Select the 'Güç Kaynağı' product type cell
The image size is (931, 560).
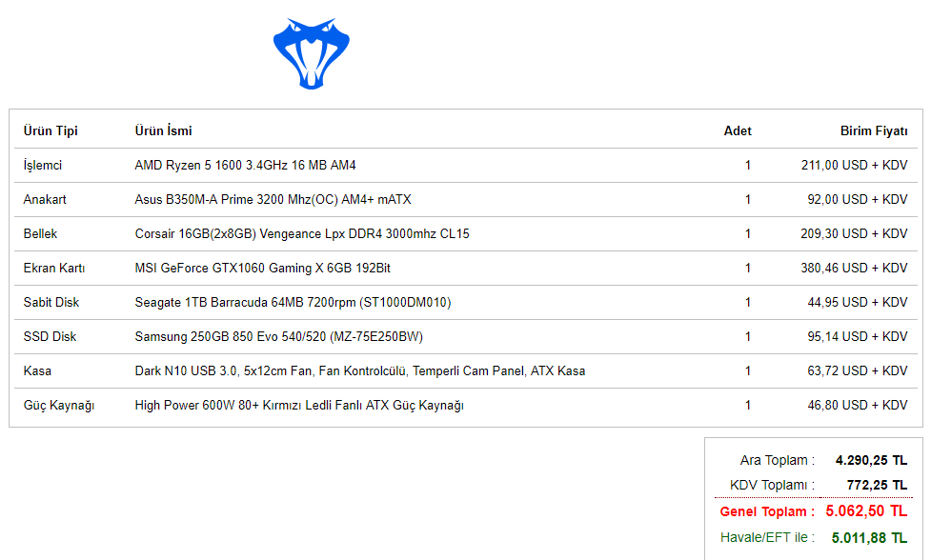59,406
